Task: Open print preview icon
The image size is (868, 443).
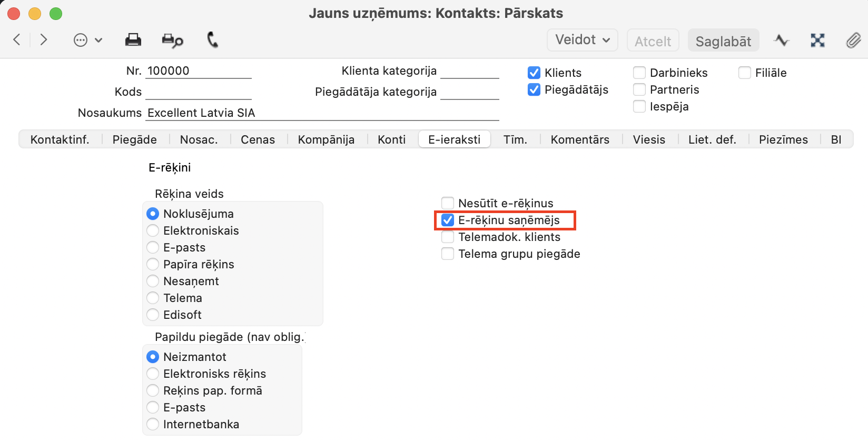Action: (x=172, y=40)
